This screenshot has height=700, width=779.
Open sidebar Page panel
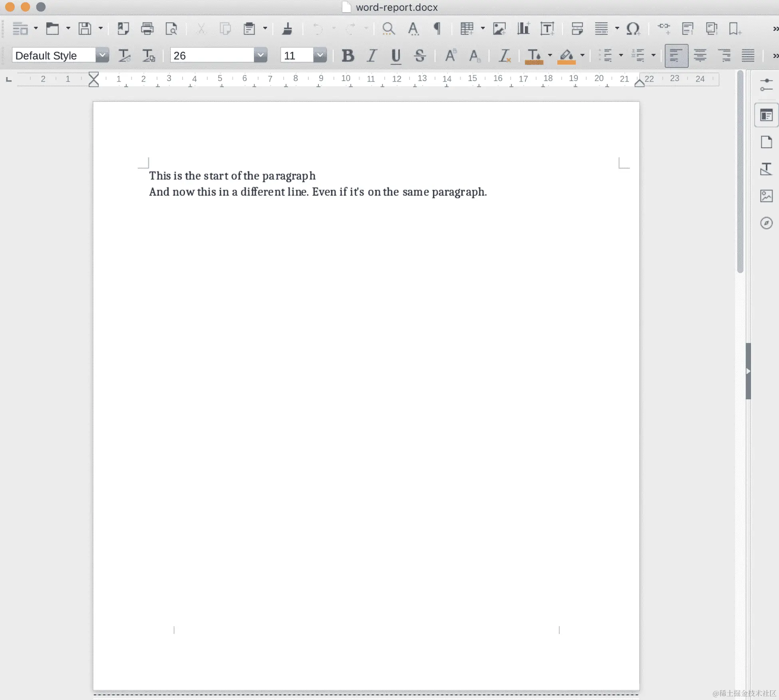click(x=766, y=142)
